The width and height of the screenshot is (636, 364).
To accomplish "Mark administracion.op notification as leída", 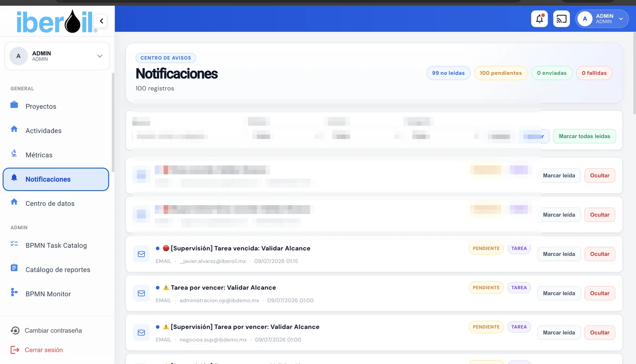I will click(559, 293).
